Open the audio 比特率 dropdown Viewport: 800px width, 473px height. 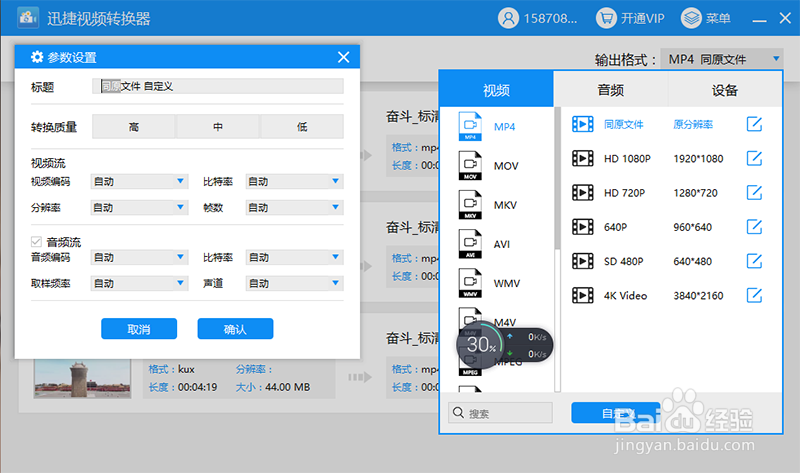[x=294, y=257]
